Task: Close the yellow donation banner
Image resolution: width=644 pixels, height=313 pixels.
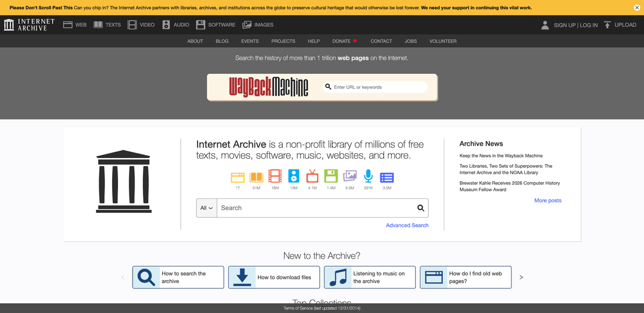Action: tap(636, 8)
